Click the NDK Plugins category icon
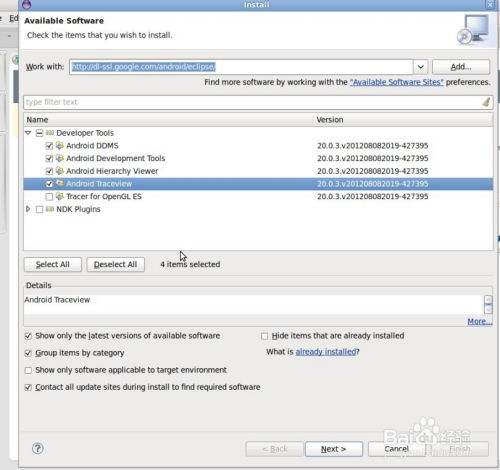 pos(50,209)
